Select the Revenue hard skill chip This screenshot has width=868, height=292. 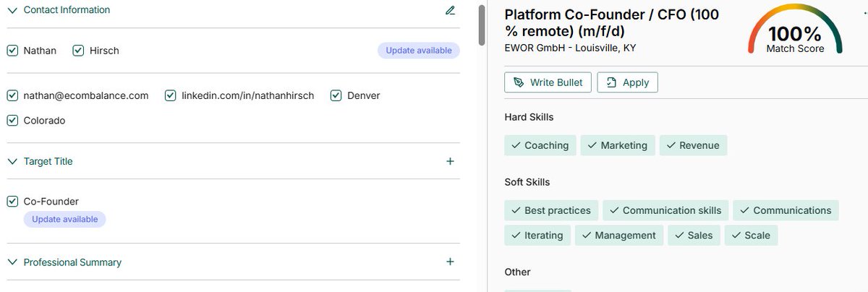[x=693, y=145]
